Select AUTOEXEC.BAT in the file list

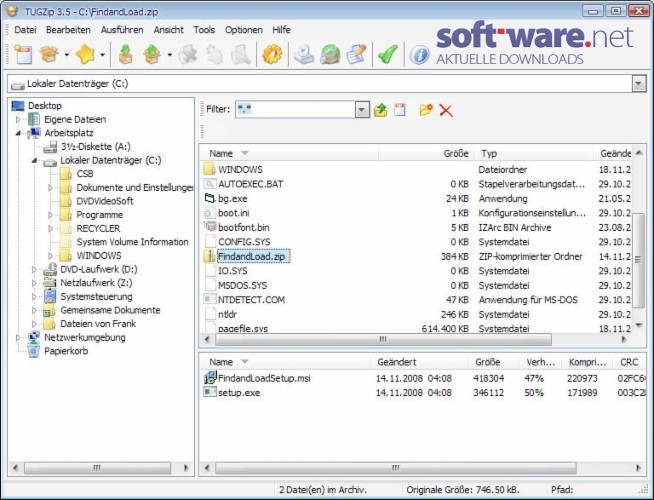(x=250, y=184)
